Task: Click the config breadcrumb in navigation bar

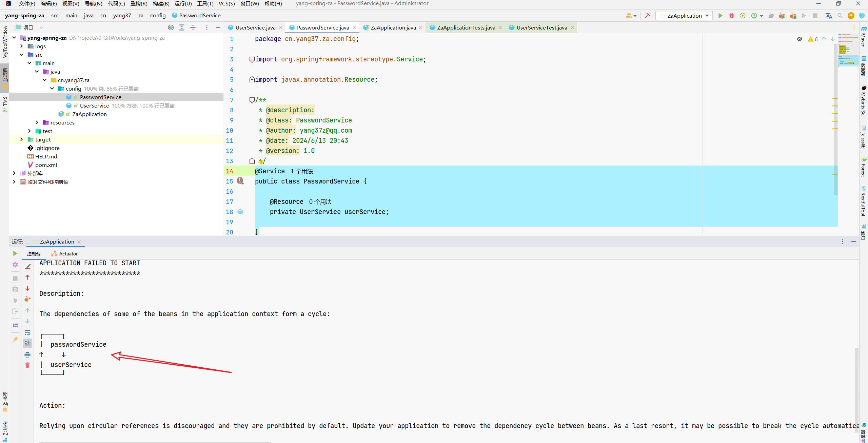Action: click(x=158, y=15)
